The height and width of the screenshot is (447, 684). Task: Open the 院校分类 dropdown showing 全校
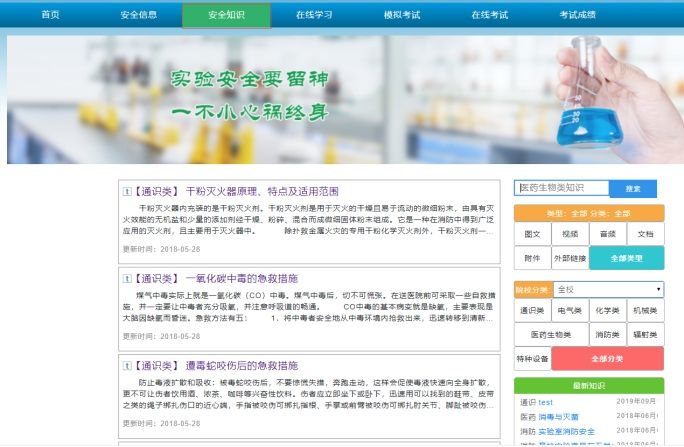[608, 289]
